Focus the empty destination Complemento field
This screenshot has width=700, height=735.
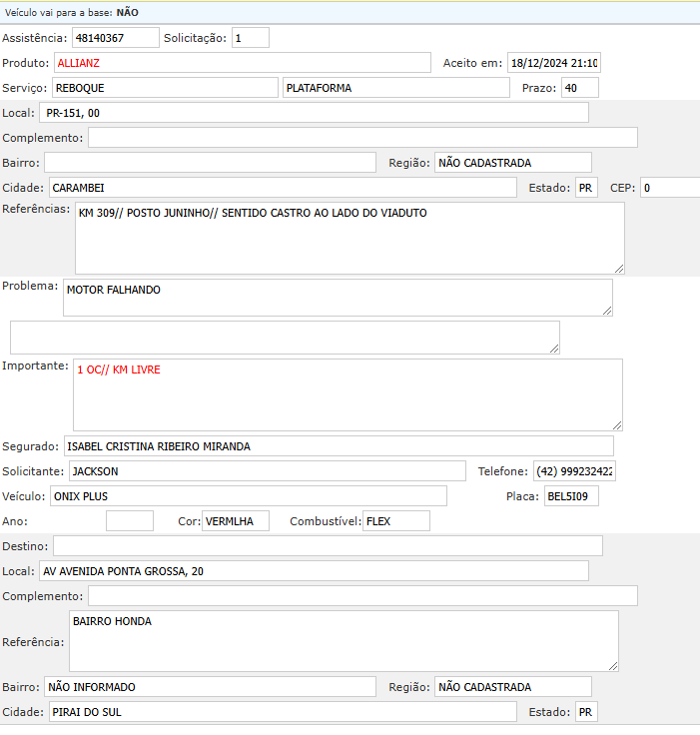point(362,596)
